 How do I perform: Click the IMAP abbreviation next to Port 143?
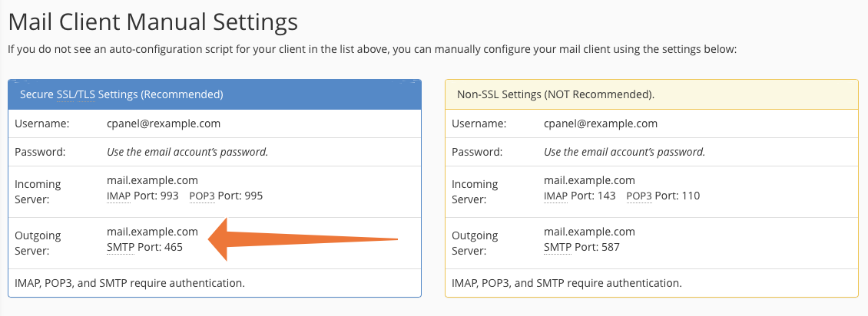(555, 196)
